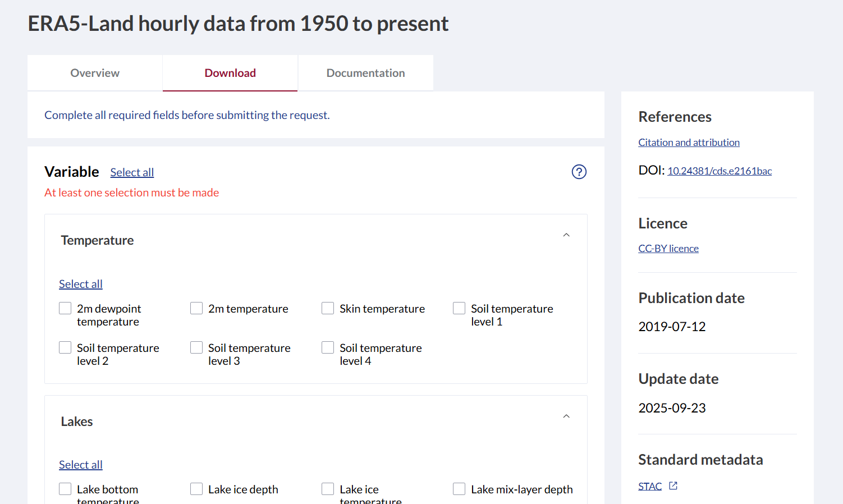Enable the Skin temperature checkbox

[x=327, y=308]
